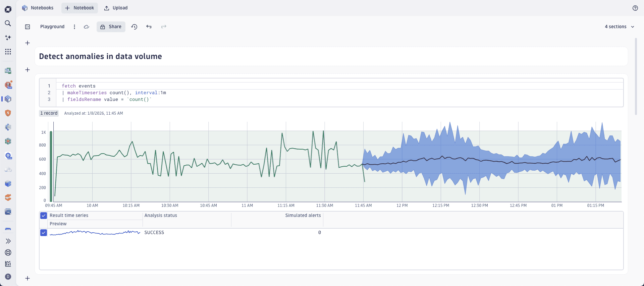Click the SUCCESS status cell
Viewport: 644px width, 286px height.
[x=154, y=233]
